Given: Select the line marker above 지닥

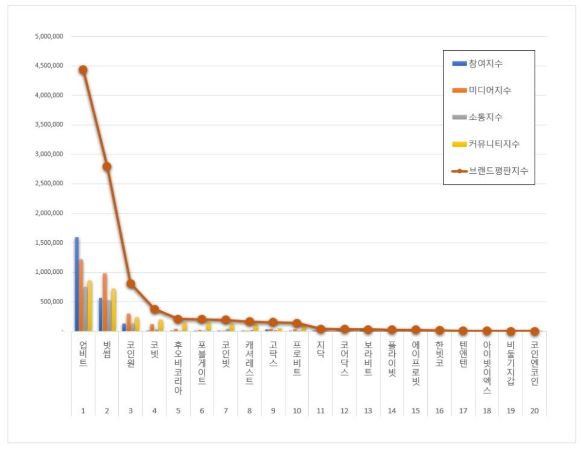Looking at the screenshot, I should click(x=321, y=329).
